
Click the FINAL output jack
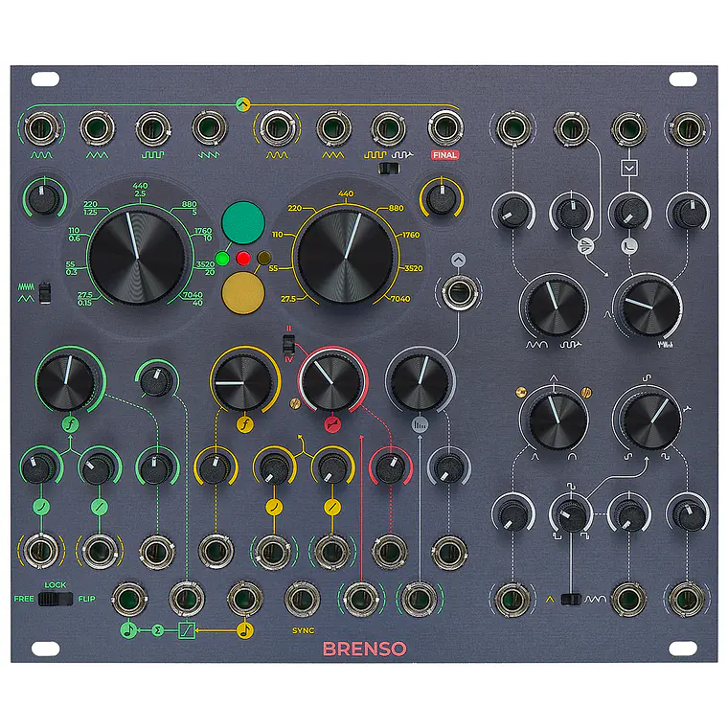coord(444,127)
